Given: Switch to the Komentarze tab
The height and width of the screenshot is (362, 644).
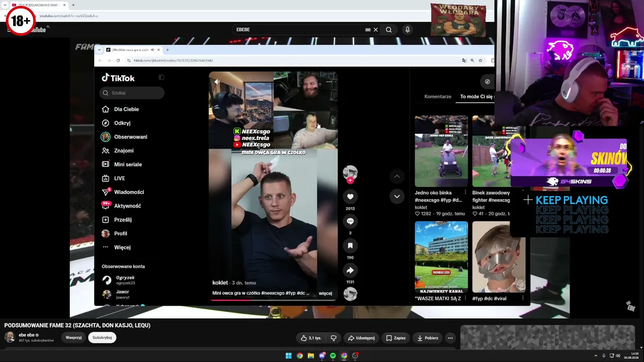Looking at the screenshot, I should click(x=438, y=97).
